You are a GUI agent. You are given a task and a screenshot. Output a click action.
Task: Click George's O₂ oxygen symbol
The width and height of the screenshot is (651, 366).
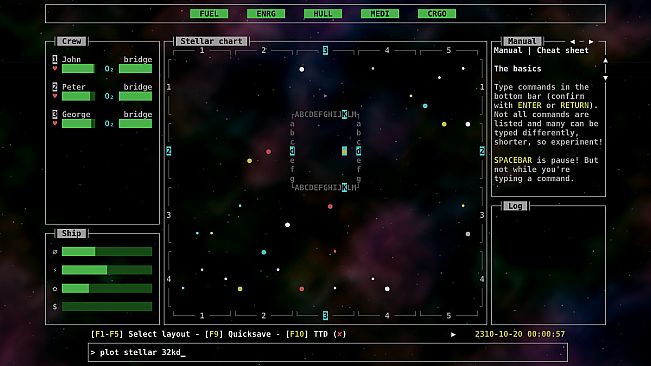109,124
